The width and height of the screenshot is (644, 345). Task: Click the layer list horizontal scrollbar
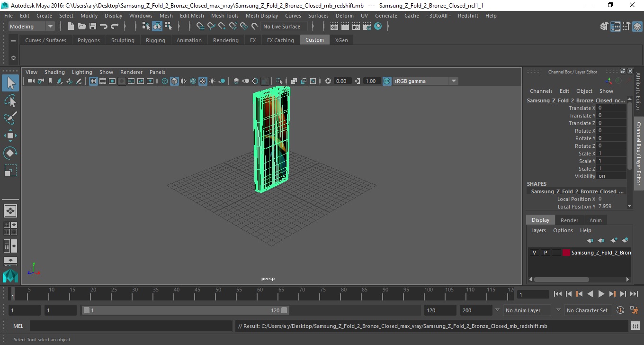pyautogui.click(x=562, y=280)
